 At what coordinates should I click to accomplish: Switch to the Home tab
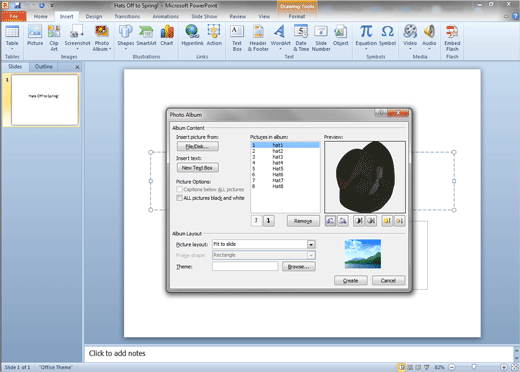[40, 16]
